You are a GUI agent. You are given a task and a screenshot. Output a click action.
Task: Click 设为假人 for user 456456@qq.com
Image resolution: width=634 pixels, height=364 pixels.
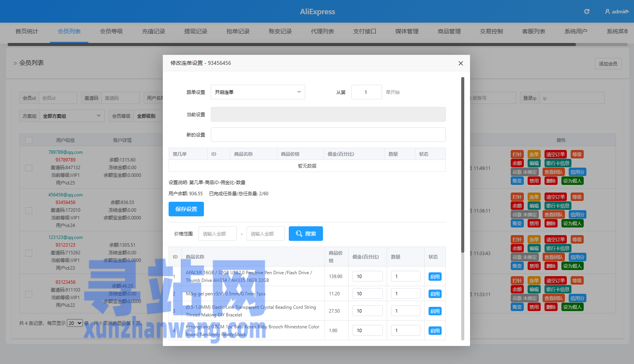(x=573, y=223)
